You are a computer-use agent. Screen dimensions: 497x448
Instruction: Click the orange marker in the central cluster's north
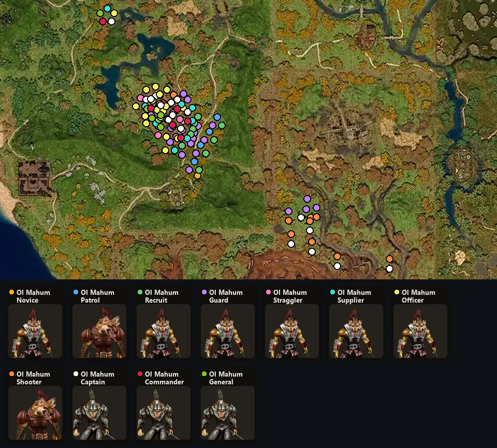[173, 95]
